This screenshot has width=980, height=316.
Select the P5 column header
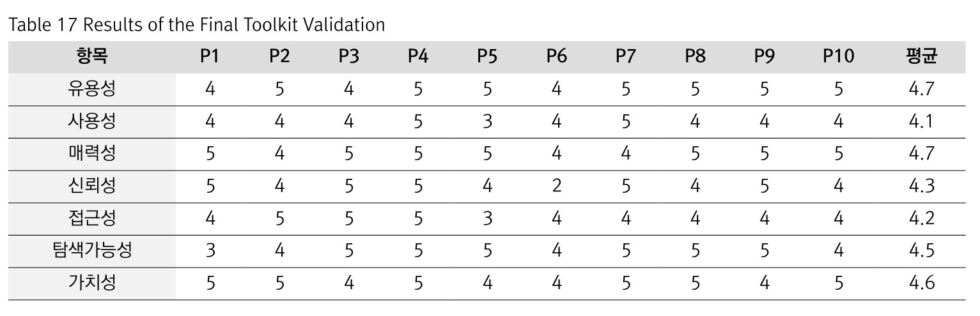tap(487, 56)
